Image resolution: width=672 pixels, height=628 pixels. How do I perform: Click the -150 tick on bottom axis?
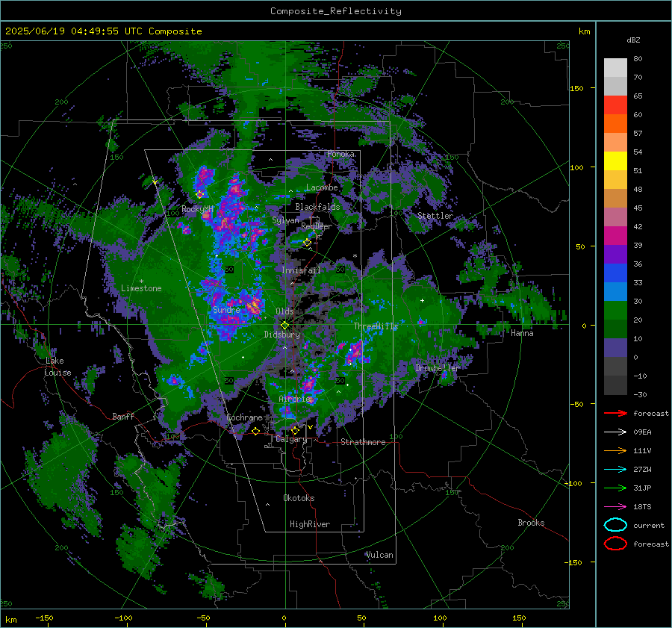click(x=44, y=618)
